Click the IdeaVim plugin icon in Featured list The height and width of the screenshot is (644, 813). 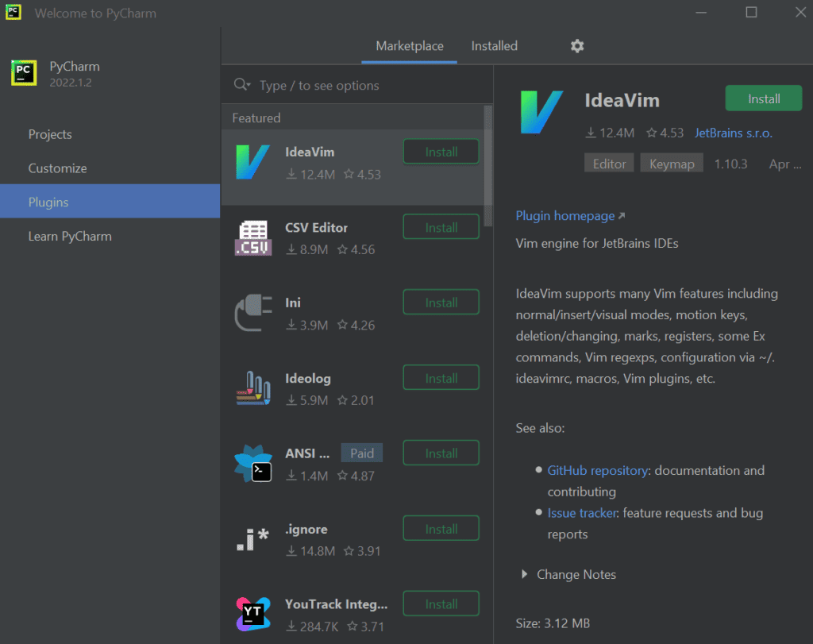[x=252, y=162]
